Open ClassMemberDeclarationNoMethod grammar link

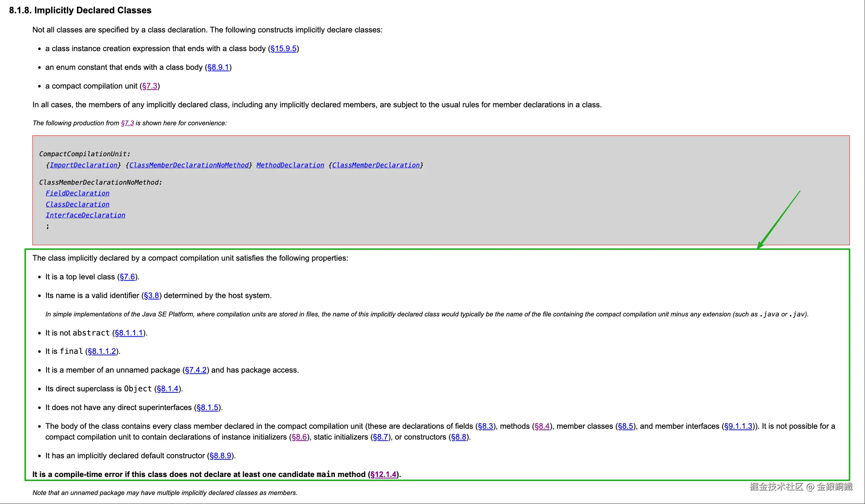coord(189,165)
